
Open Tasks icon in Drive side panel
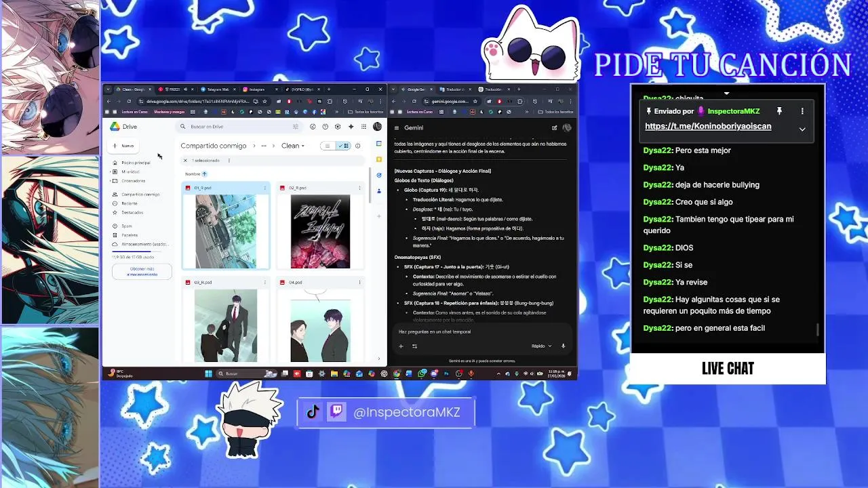click(x=379, y=176)
